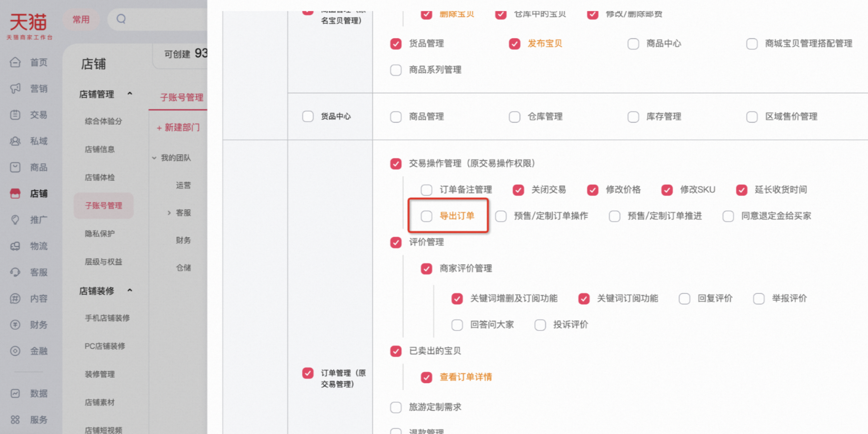Collapse the 店铺装修 section chevron
Screen dimensions: 868x434
coord(130,290)
